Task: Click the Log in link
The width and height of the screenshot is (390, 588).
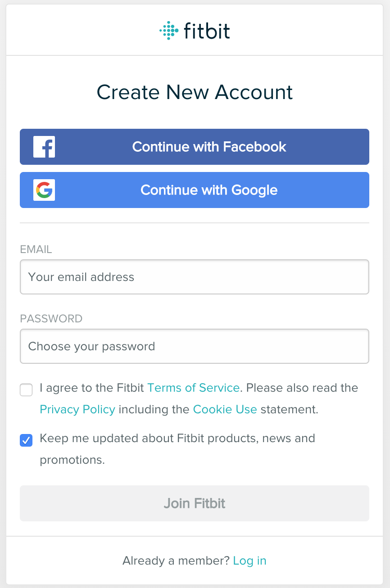Action: pos(249,561)
